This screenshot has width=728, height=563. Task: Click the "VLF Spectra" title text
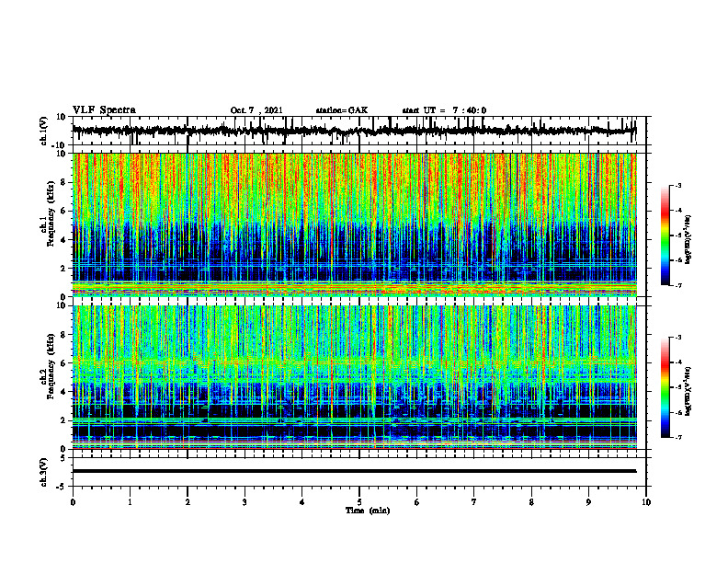[x=104, y=110]
